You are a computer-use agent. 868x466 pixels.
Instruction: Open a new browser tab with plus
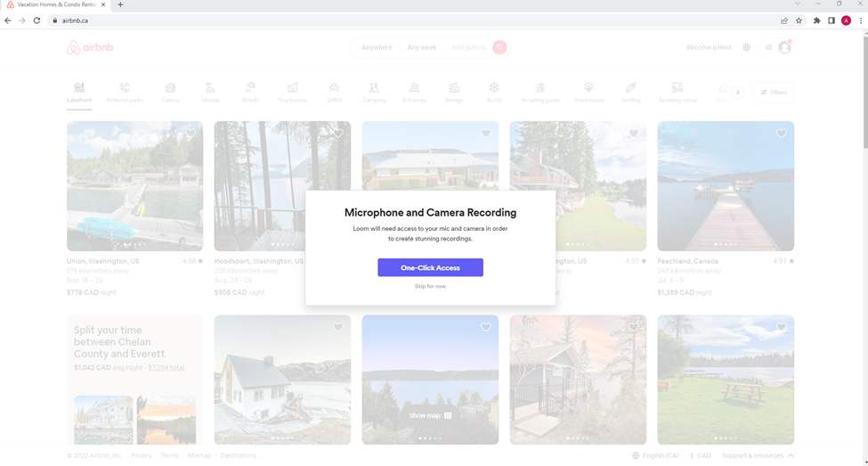pyautogui.click(x=120, y=4)
